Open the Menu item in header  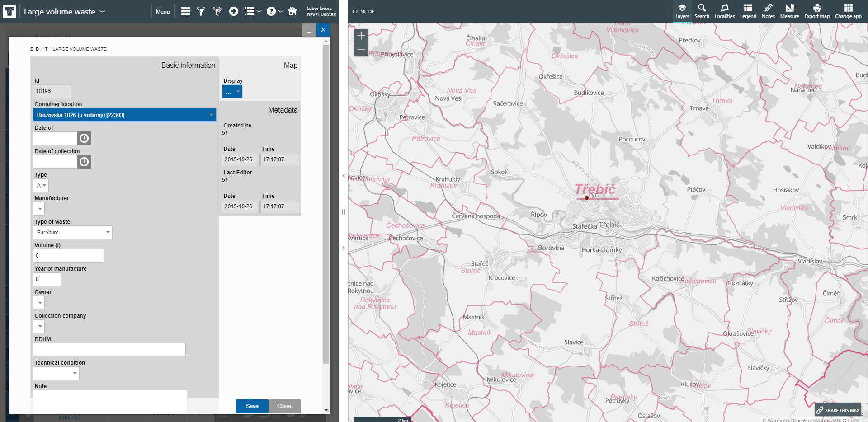[162, 12]
